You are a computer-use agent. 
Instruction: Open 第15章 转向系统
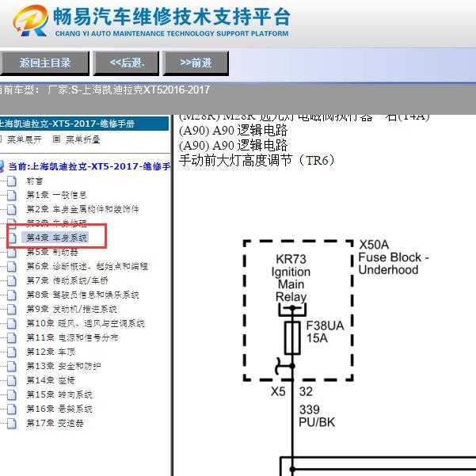point(59,394)
